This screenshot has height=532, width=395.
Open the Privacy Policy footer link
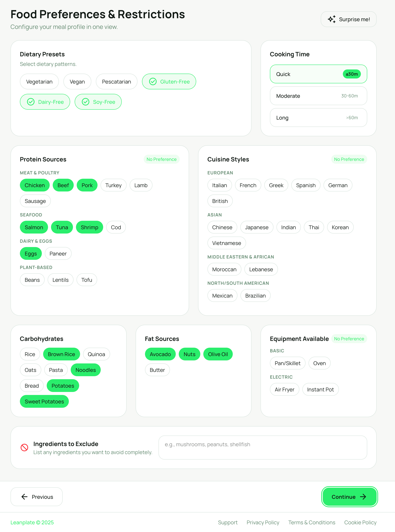(263, 522)
